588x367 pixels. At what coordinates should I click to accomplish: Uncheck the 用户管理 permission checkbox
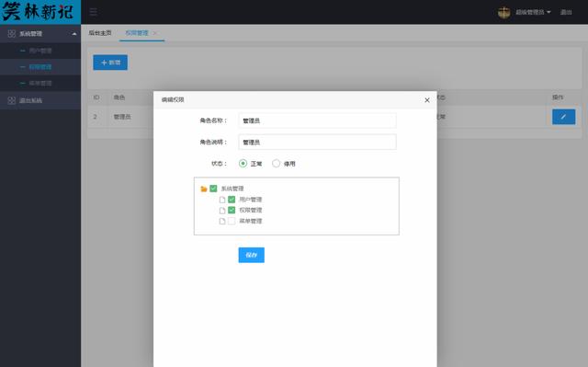coord(232,200)
